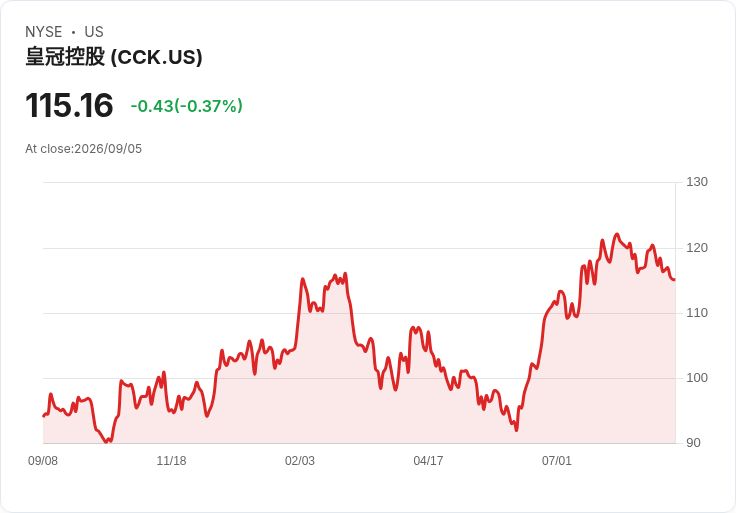Click the At close:2026/09/05 date text
The height and width of the screenshot is (513, 736).
point(84,149)
